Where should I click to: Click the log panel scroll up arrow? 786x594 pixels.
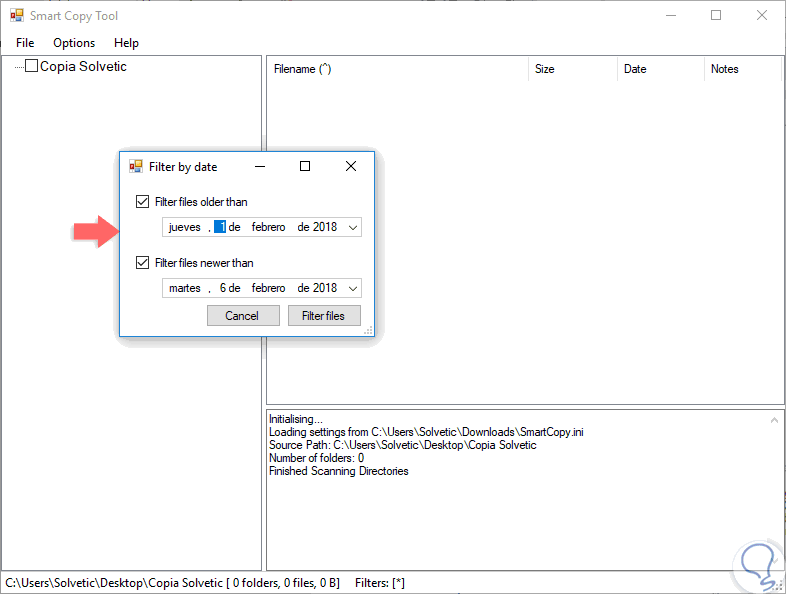coord(774,420)
